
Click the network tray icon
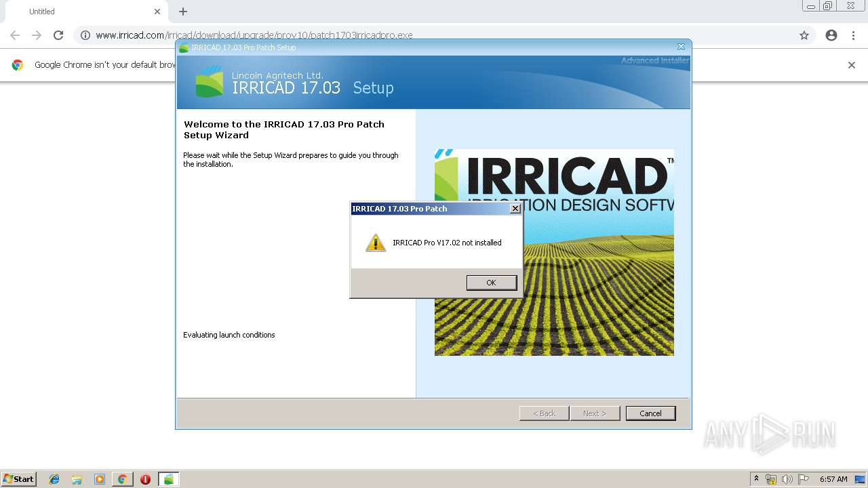771,479
